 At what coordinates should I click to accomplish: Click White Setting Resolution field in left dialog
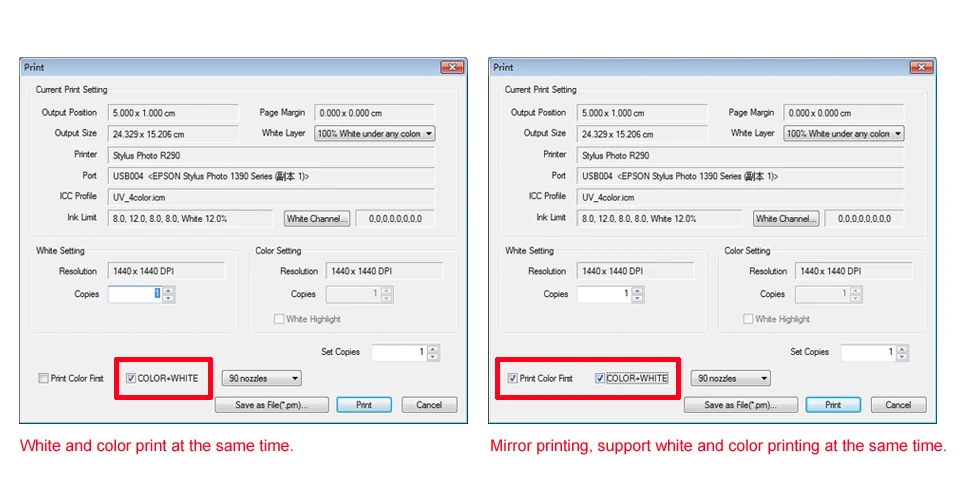point(167,271)
